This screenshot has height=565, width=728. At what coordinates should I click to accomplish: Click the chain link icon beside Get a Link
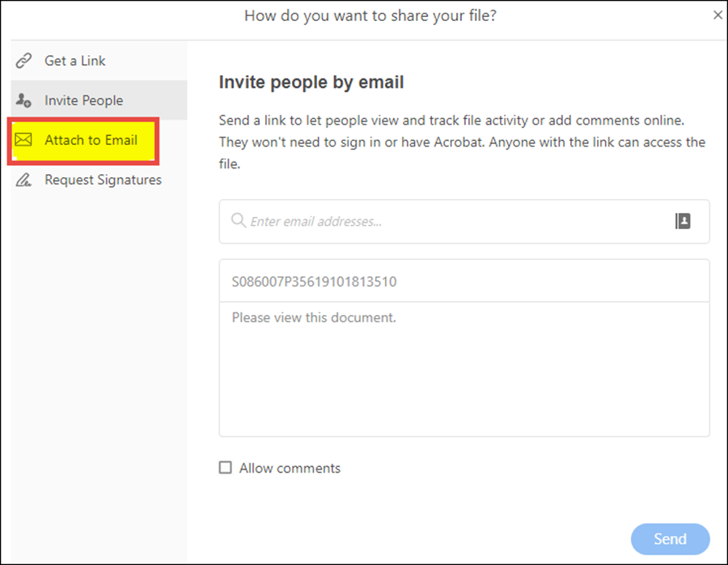coord(23,61)
